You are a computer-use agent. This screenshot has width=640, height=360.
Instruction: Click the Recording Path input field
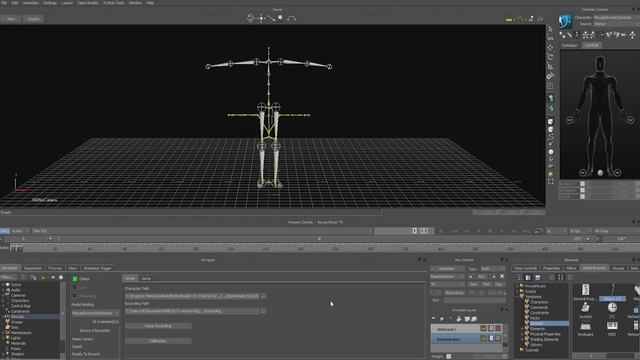[192, 311]
